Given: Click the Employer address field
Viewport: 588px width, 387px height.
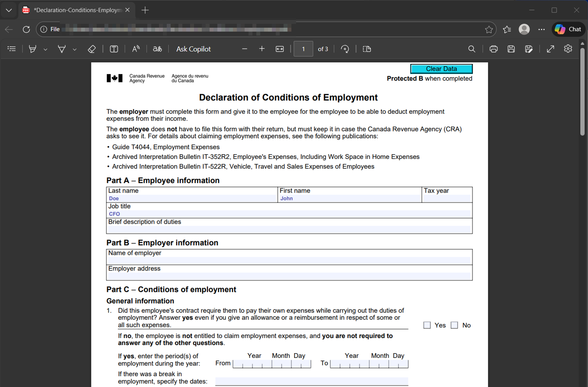Looking at the screenshot, I should (289, 276).
